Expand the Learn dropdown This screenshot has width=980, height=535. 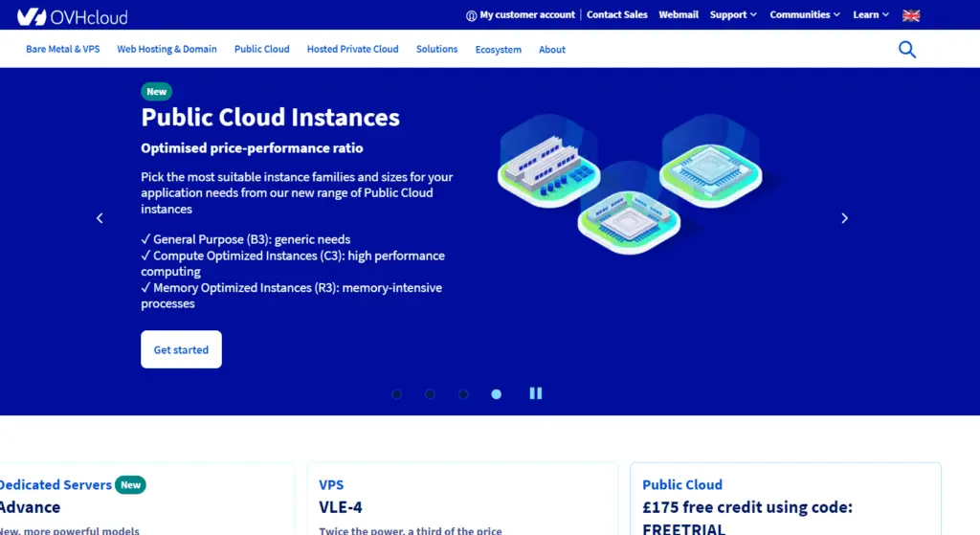pos(871,14)
